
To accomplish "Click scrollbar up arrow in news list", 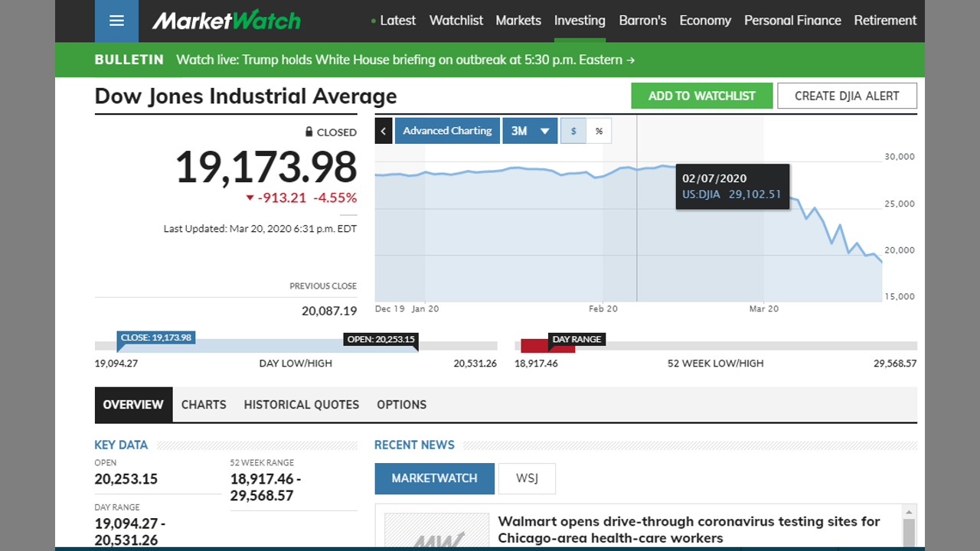I will pyautogui.click(x=909, y=512).
